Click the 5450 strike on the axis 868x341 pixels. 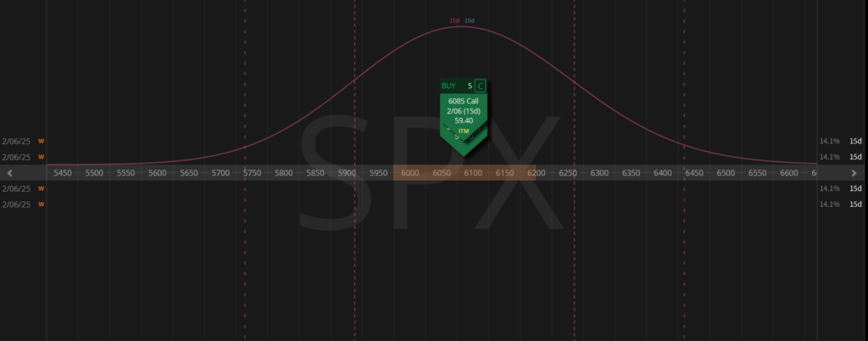[x=63, y=173]
